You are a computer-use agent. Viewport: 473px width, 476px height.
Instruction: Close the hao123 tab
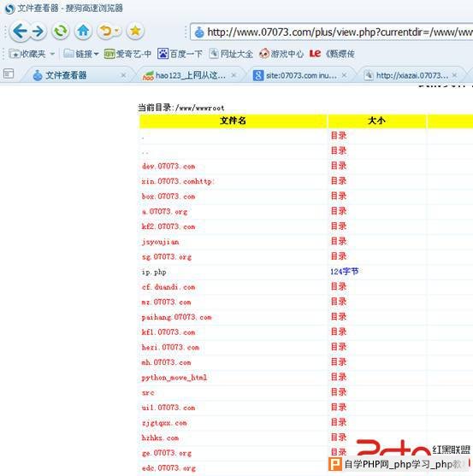click(x=234, y=75)
